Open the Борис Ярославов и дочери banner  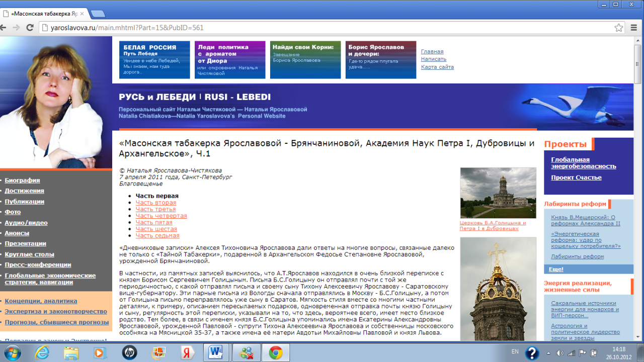click(381, 60)
